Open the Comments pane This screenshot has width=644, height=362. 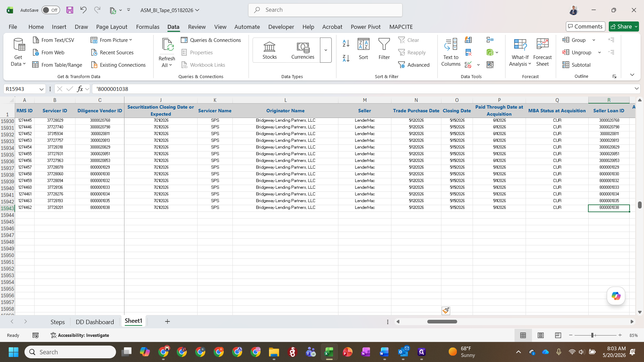coord(585,26)
